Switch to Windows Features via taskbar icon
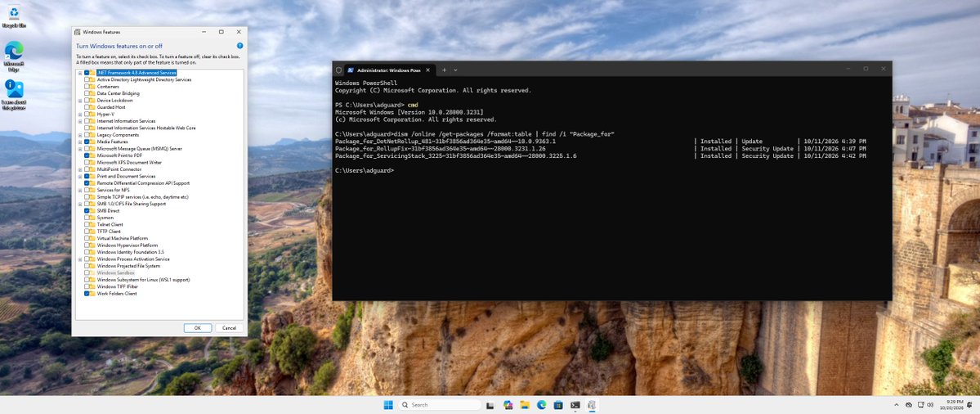 [x=591, y=405]
